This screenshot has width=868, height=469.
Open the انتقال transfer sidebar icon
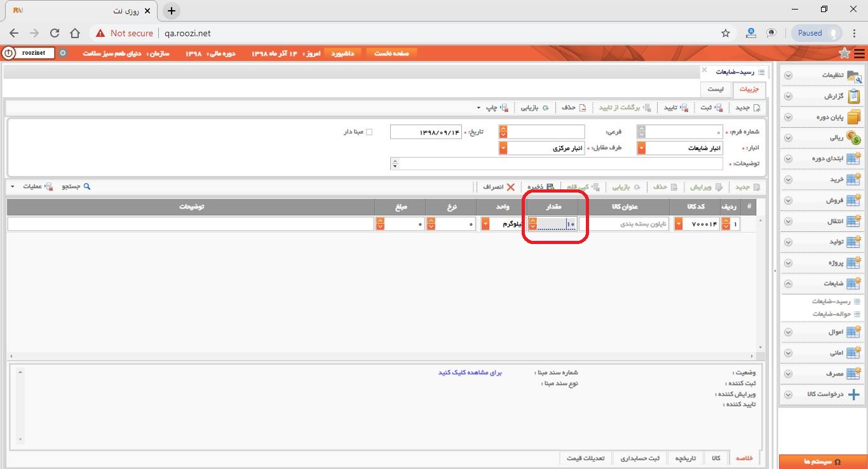[854, 221]
